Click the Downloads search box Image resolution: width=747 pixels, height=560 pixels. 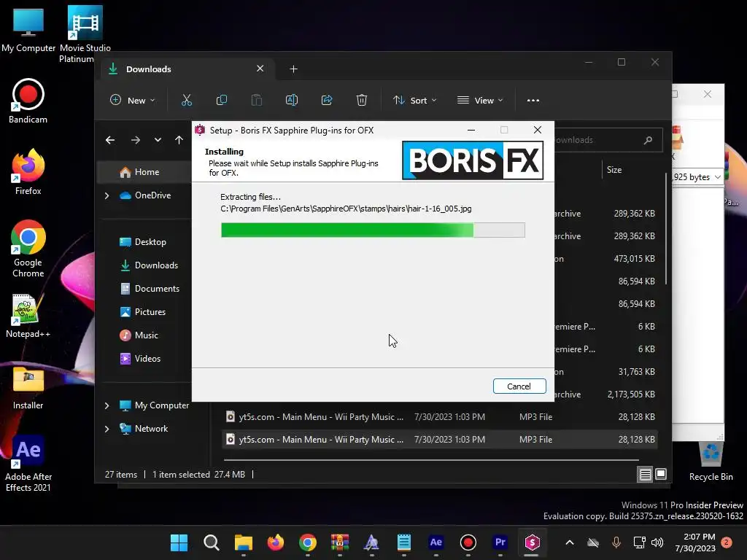[608, 140]
